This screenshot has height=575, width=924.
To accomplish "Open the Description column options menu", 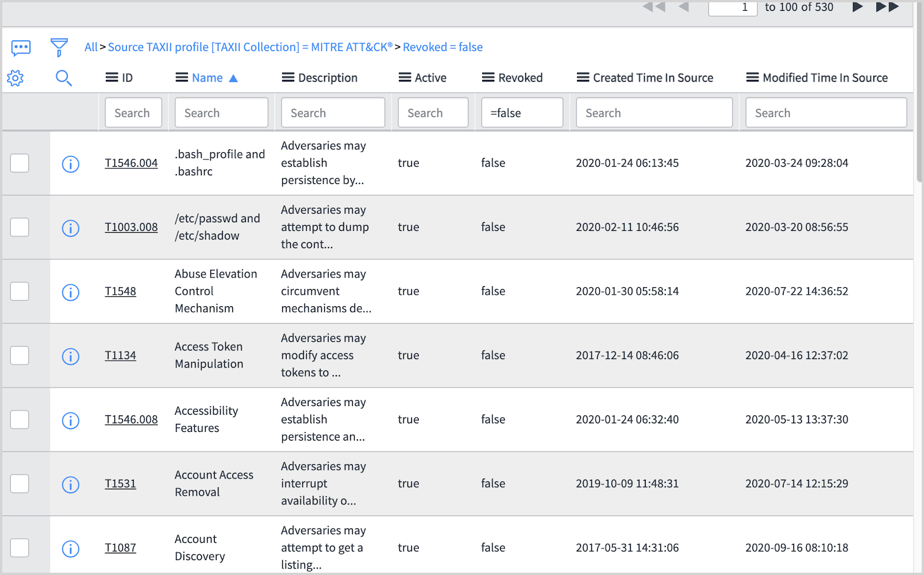I will pyautogui.click(x=288, y=78).
